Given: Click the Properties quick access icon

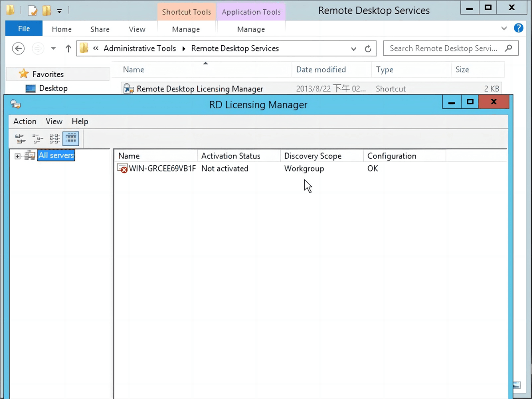Looking at the screenshot, I should [32, 10].
